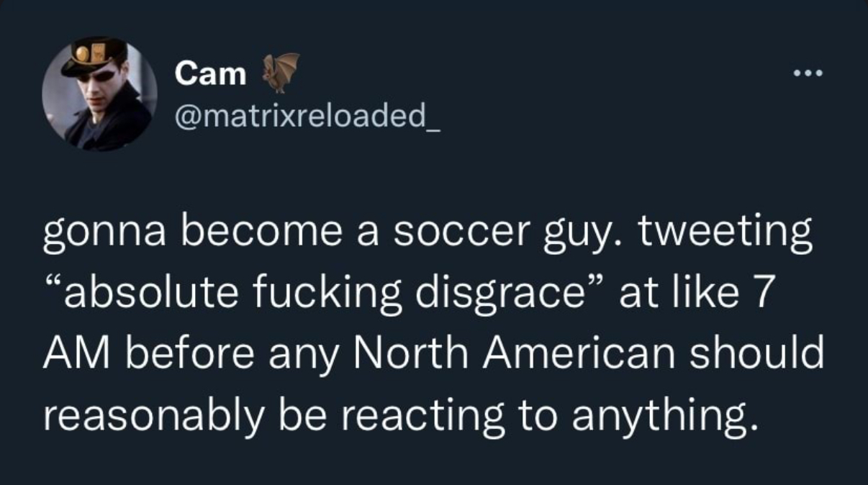Open the display name Cam
The height and width of the screenshot is (485, 868).
(x=210, y=73)
